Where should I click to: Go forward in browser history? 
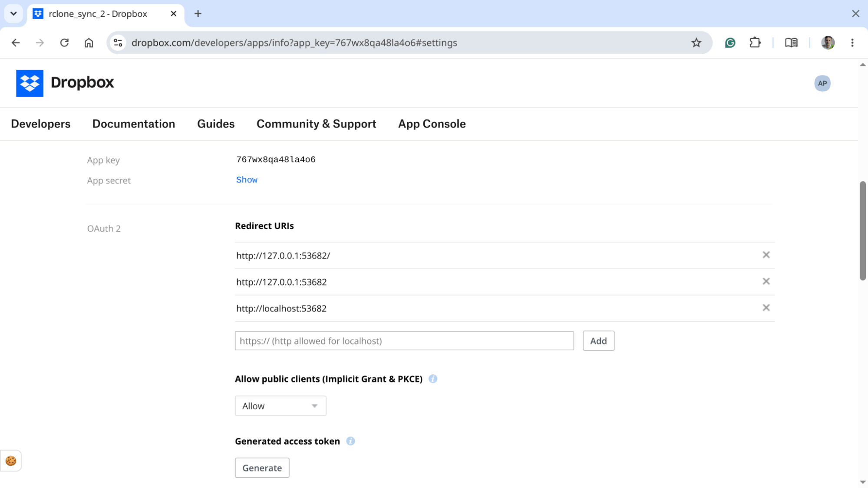pos(40,43)
